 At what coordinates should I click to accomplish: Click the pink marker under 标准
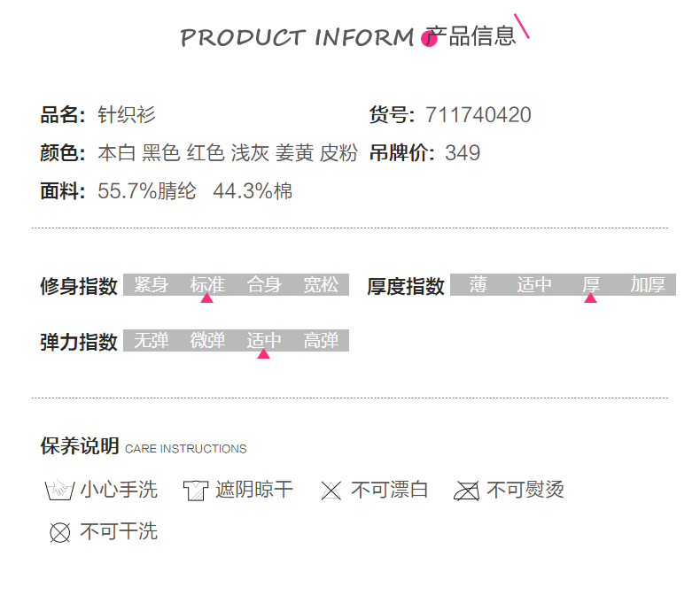coord(206,298)
